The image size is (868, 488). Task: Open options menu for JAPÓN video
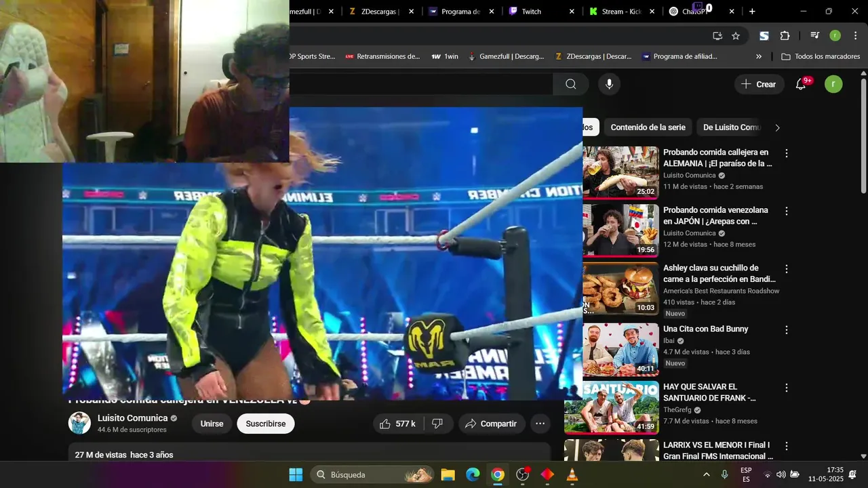[787, 211]
